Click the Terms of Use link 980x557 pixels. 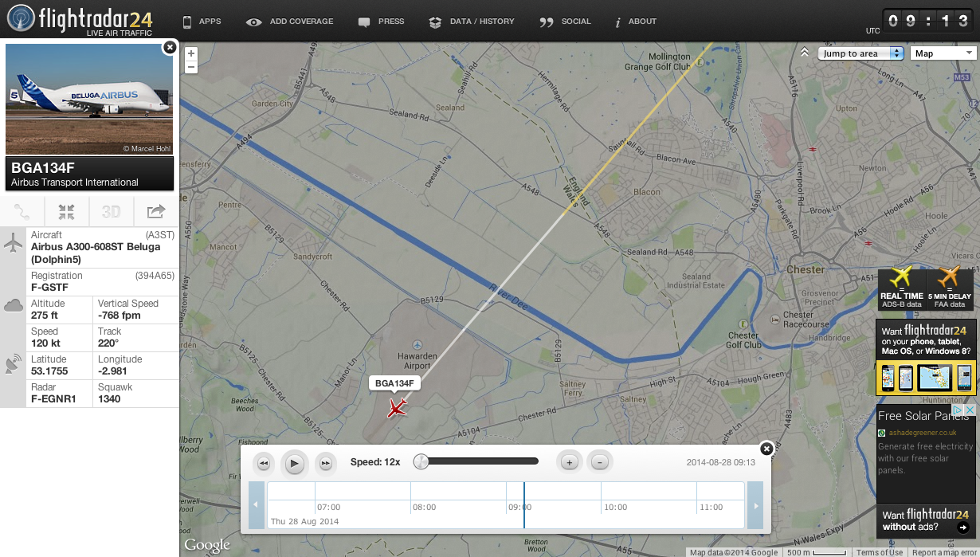(880, 552)
